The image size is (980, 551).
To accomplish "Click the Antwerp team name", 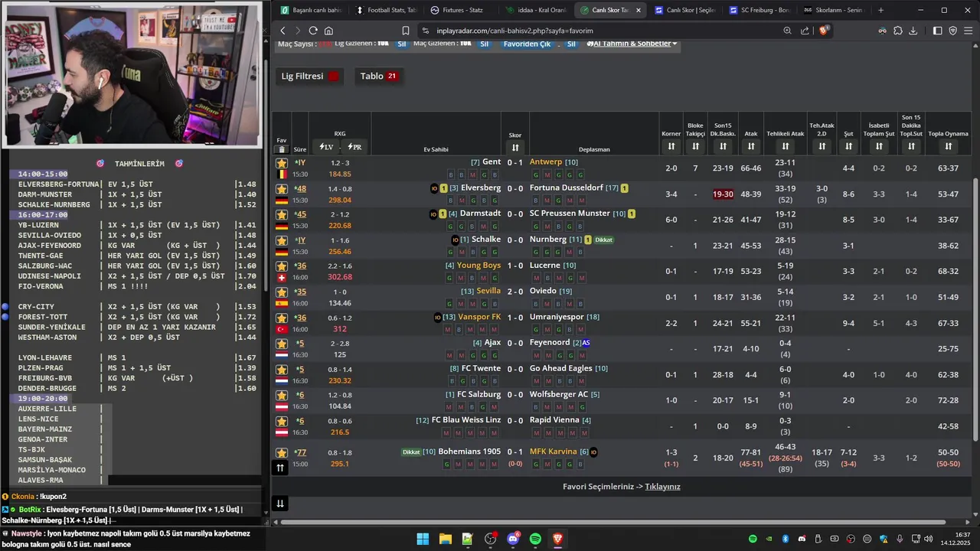I will [546, 161].
